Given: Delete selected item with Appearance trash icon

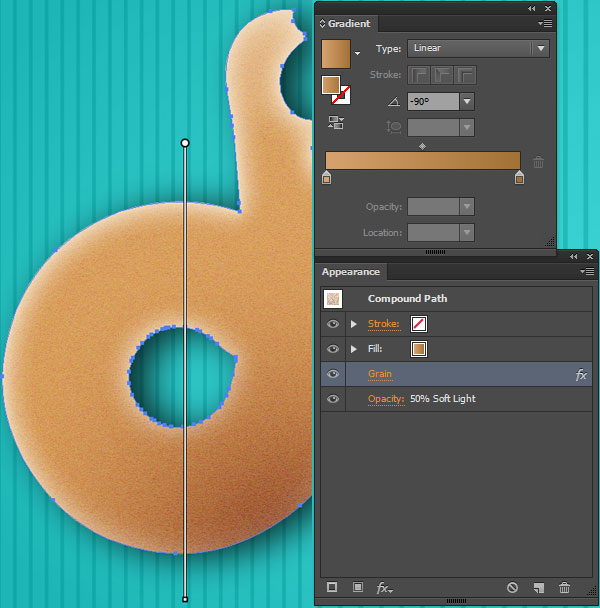Looking at the screenshot, I should (564, 588).
